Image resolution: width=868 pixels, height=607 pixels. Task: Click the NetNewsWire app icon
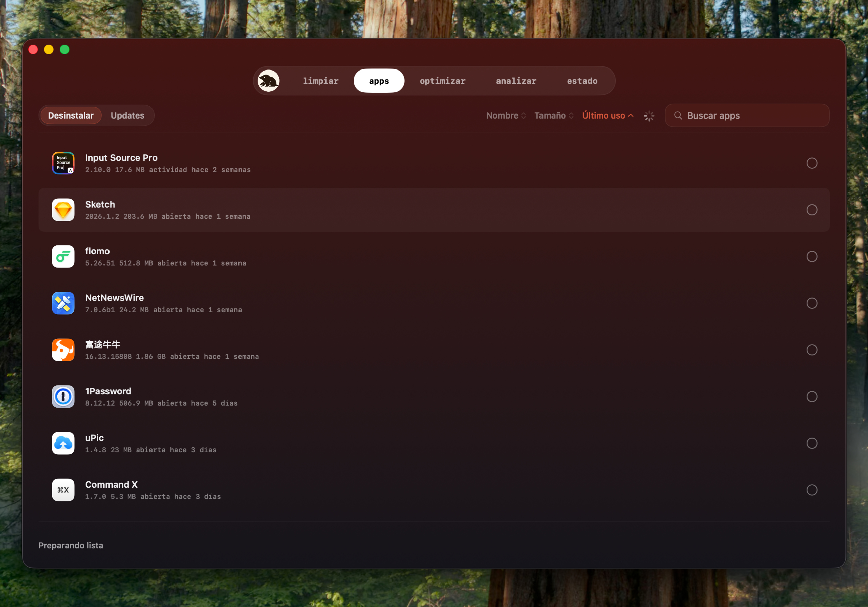(63, 303)
